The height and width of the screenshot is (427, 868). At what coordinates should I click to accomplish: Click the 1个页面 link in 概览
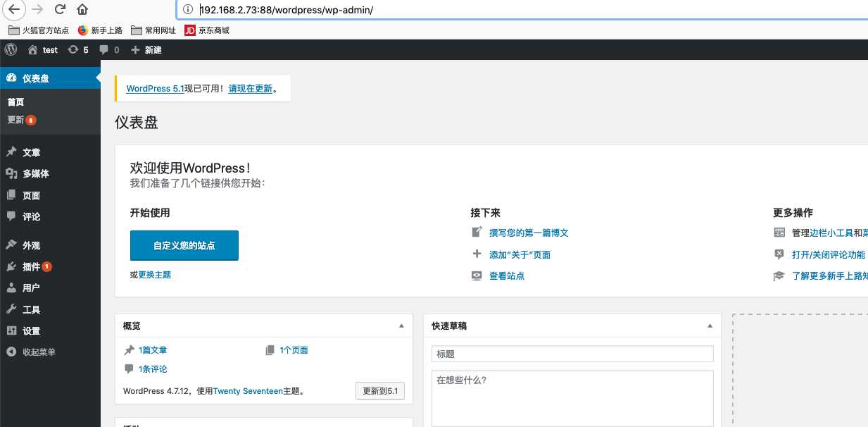[294, 350]
